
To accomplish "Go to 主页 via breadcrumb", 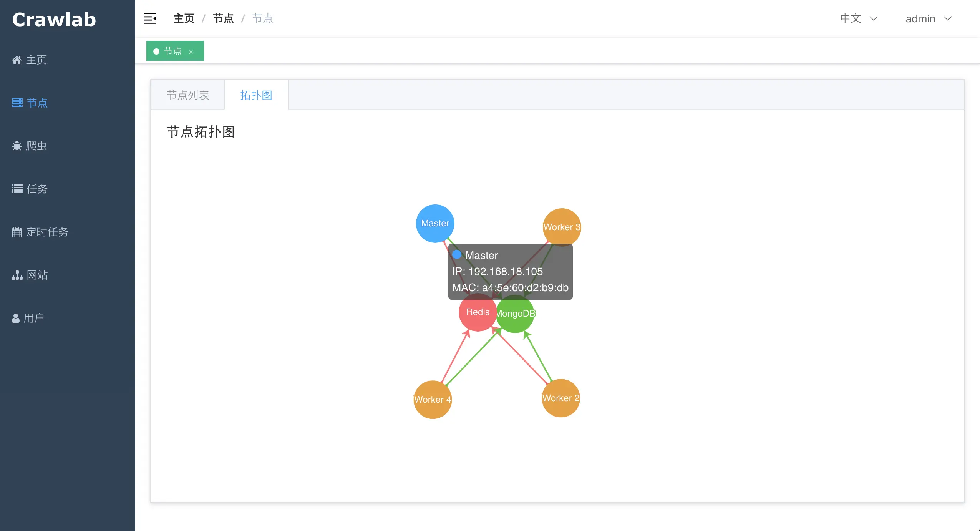I will click(x=184, y=18).
